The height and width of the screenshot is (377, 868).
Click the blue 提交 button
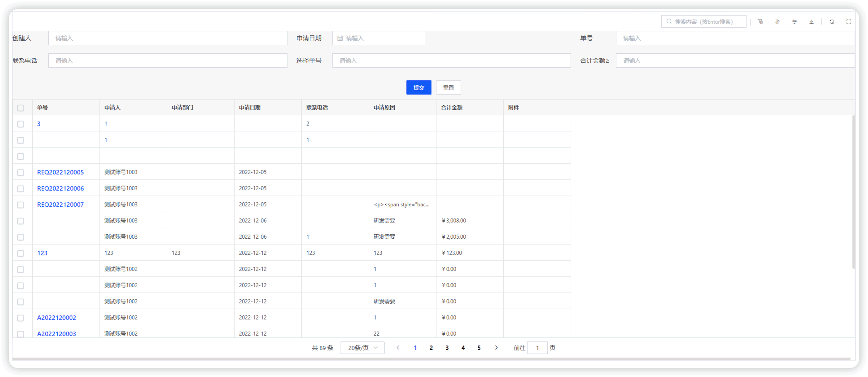pos(419,88)
